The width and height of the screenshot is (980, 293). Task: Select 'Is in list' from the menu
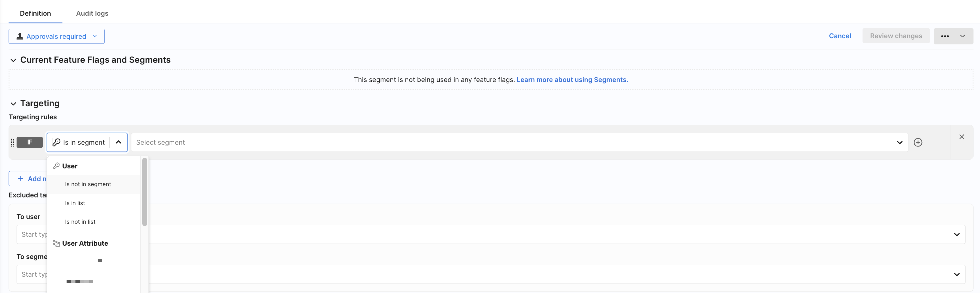[75, 203]
